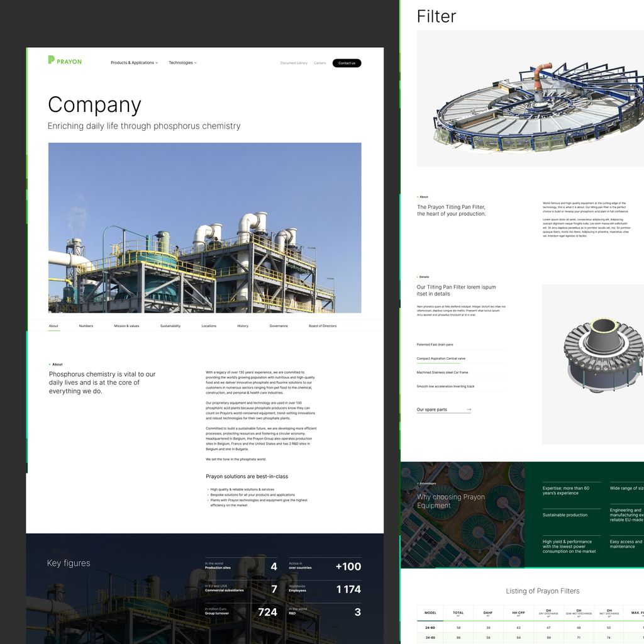Click the 24-85 model row cell

point(430,638)
